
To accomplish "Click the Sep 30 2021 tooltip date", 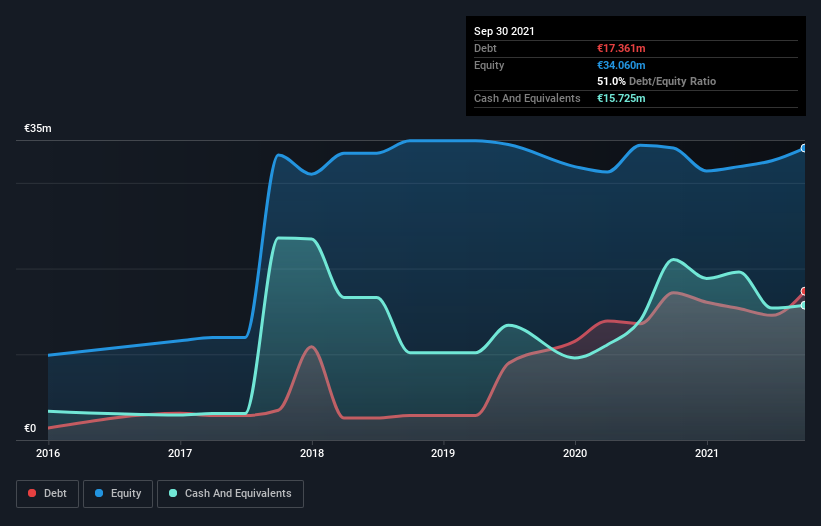I will point(504,31).
